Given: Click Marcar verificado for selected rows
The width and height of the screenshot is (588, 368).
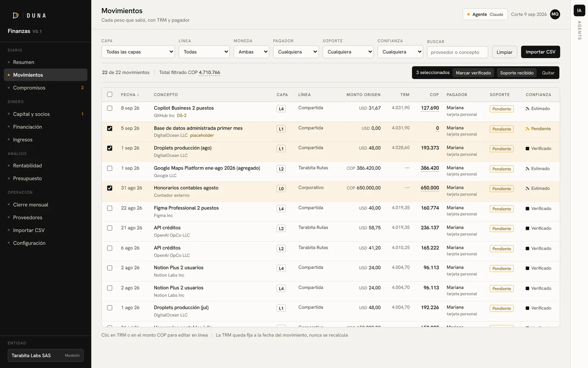Looking at the screenshot, I should coord(473,73).
